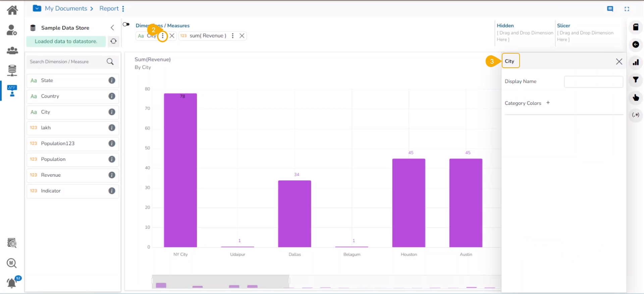Select the Country dimension in list
644x294 pixels.
point(50,96)
